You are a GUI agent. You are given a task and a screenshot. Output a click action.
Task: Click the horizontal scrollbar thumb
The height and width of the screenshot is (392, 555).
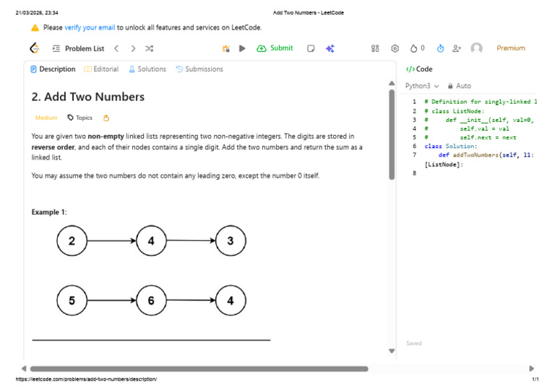199,369
